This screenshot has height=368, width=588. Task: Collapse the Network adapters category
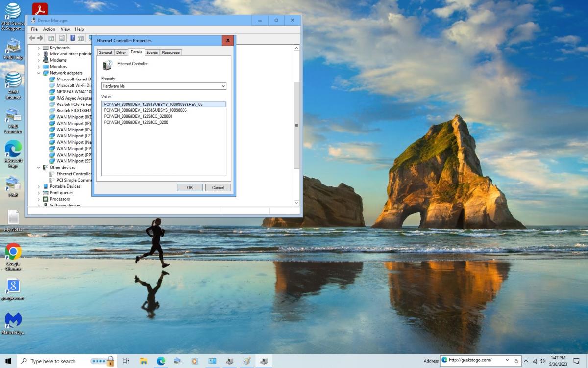[x=39, y=73]
